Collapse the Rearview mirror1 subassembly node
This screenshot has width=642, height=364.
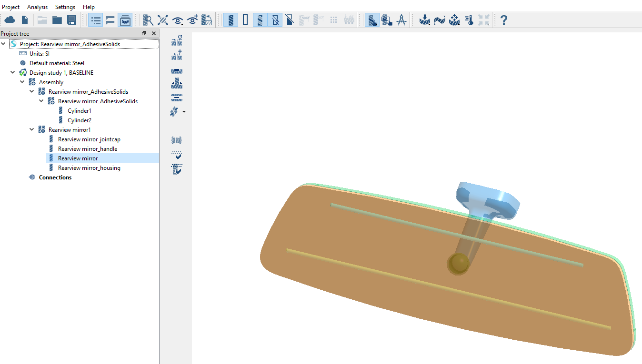[x=32, y=130]
